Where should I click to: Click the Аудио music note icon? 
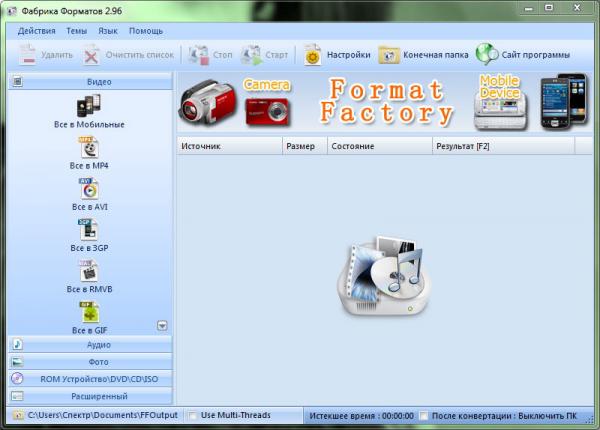pyautogui.click(x=17, y=344)
